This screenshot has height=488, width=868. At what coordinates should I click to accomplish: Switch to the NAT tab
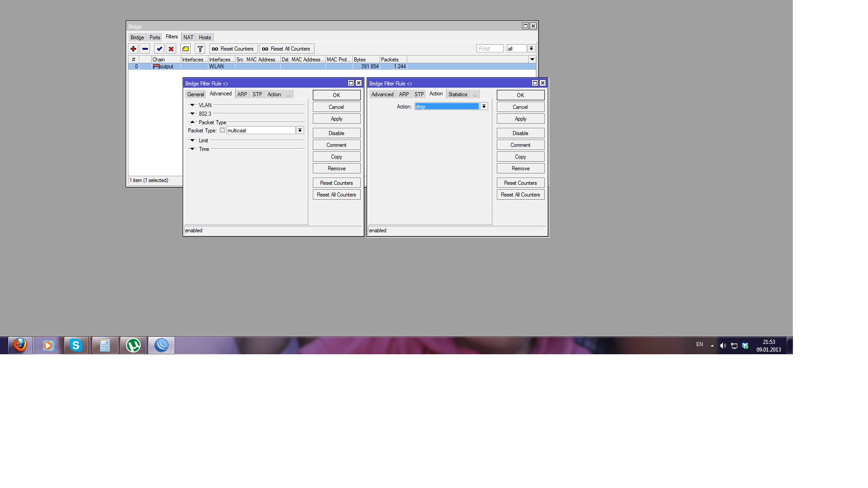pos(188,38)
